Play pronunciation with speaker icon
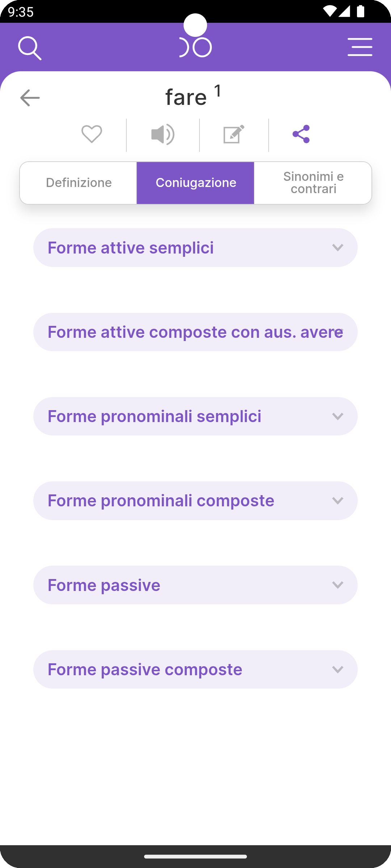This screenshot has height=868, width=391. 163,134
